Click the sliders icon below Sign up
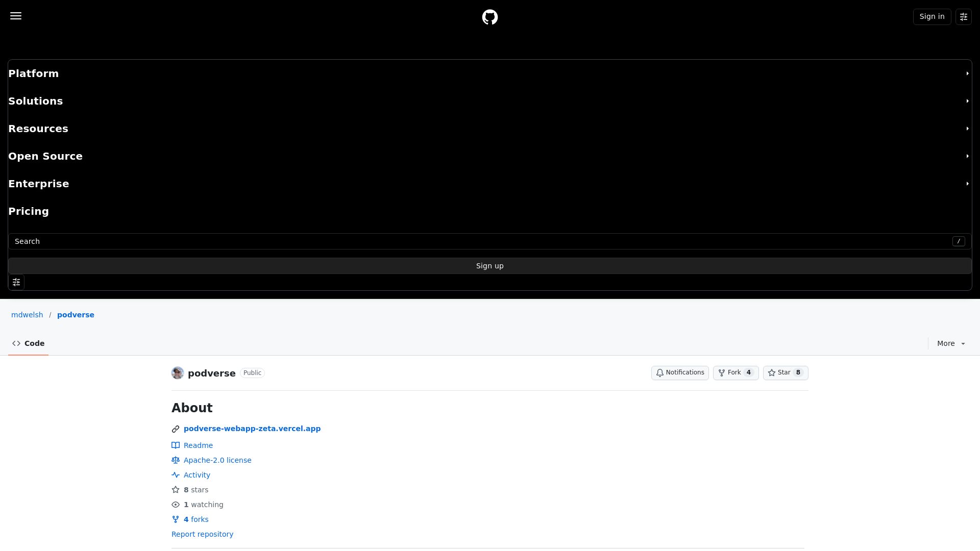 click(x=16, y=282)
